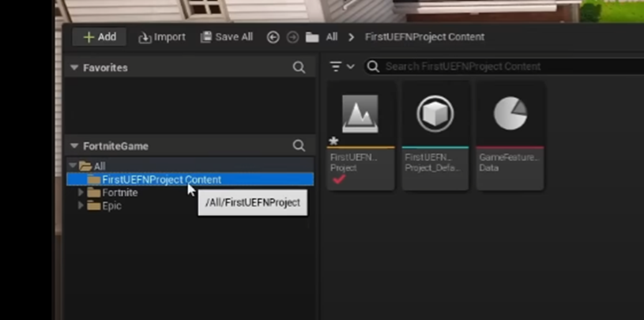Select the FirstUEFN Project level asset thumbnail
The width and height of the screenshot is (644, 320).
pyautogui.click(x=360, y=115)
